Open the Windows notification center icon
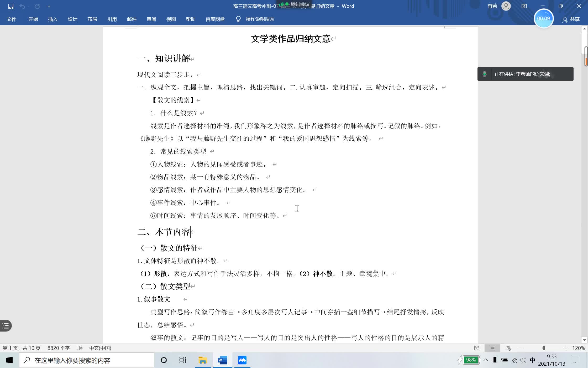Viewport: 588px width, 368px height. click(575, 360)
